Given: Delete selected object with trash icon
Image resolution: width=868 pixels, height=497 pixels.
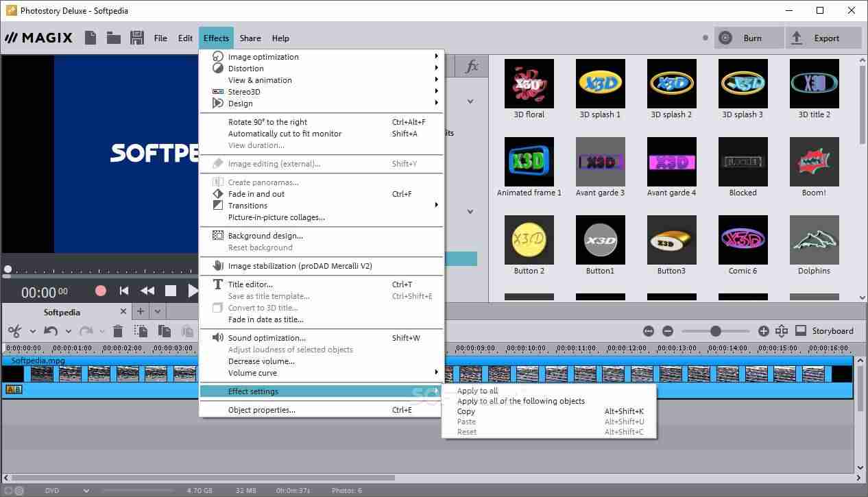Looking at the screenshot, I should point(118,331).
